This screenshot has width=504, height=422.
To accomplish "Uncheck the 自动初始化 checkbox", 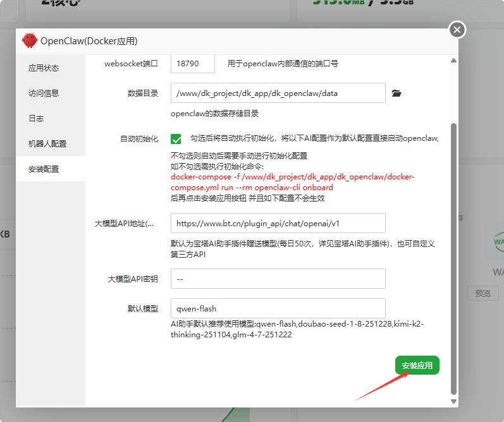I will pyautogui.click(x=176, y=139).
